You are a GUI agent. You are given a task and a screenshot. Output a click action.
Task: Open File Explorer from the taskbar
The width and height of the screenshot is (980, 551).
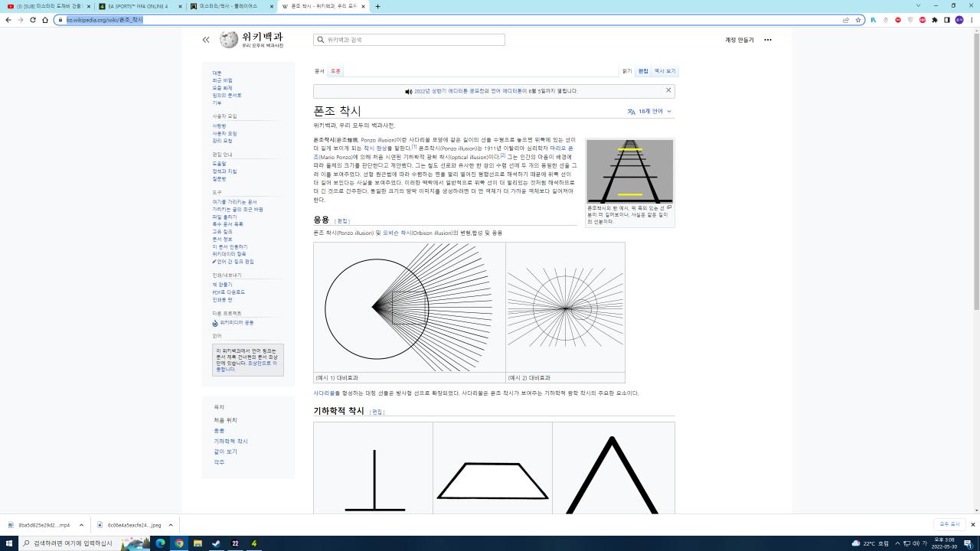[x=198, y=543]
